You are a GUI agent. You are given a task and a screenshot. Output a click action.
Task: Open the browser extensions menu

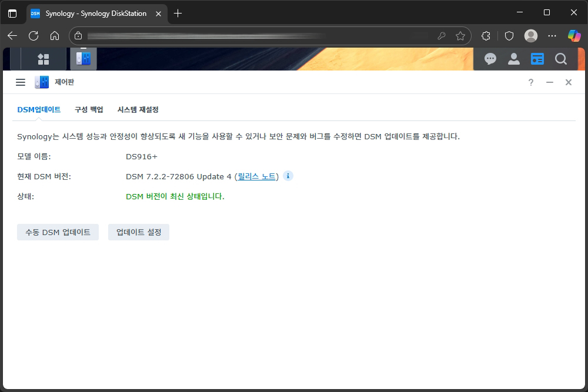pos(486,36)
